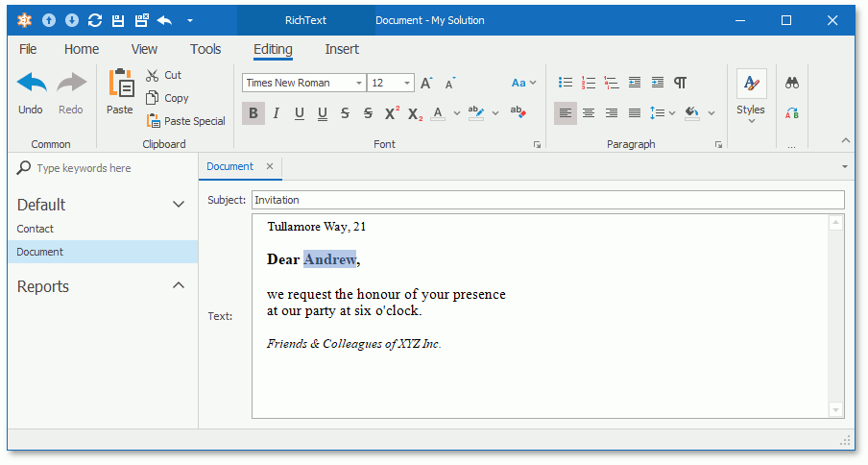Toggle single Underline formatting
Image resolution: width=868 pixels, height=465 pixels.
coord(300,113)
